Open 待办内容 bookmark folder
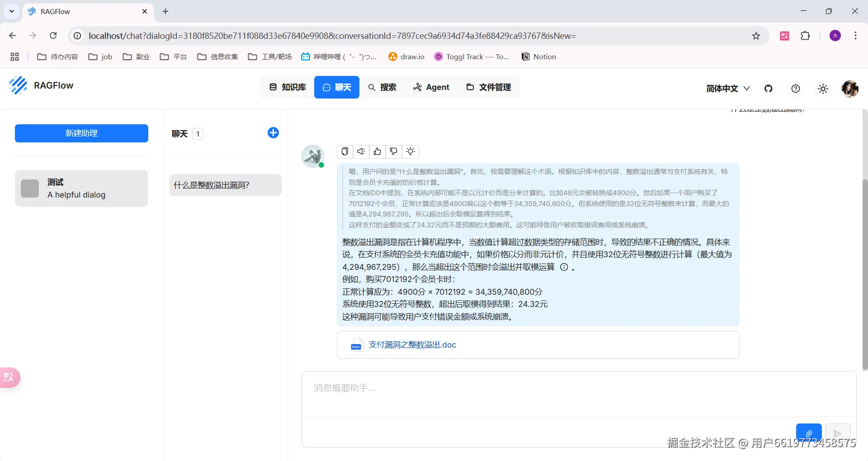 click(57, 56)
